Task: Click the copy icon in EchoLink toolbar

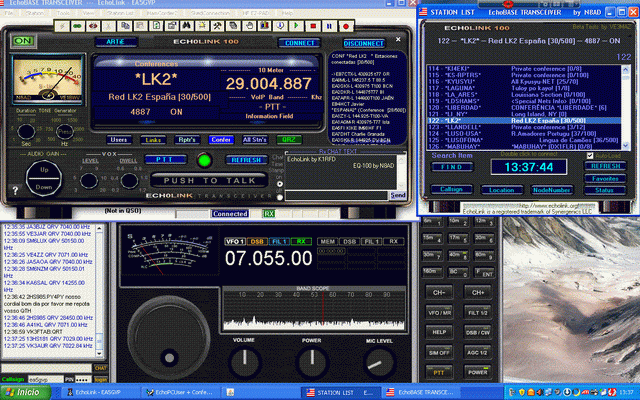Action: (124, 27)
